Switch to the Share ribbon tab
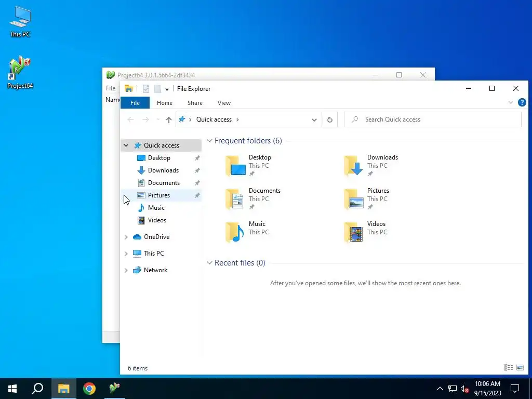This screenshot has height=399, width=532. pyautogui.click(x=195, y=103)
